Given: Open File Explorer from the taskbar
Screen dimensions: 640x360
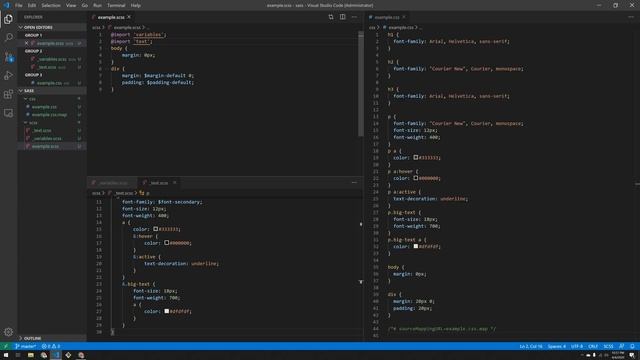Looking at the screenshot, I should pyautogui.click(x=31, y=355).
